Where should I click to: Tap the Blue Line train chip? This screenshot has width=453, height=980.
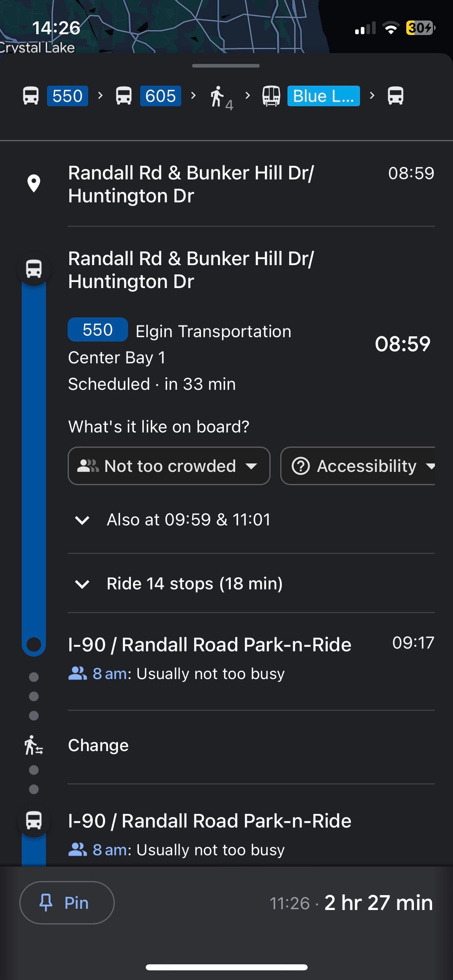(323, 96)
